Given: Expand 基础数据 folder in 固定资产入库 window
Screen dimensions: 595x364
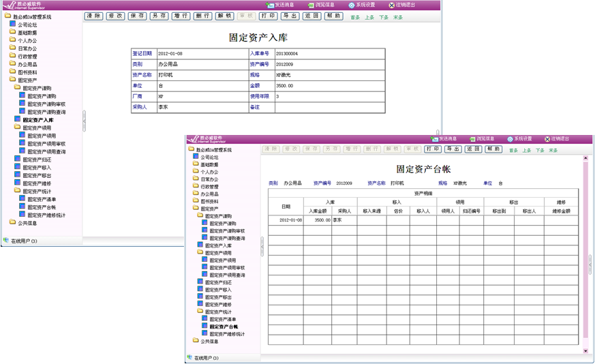Looking at the screenshot, I should point(13,32).
